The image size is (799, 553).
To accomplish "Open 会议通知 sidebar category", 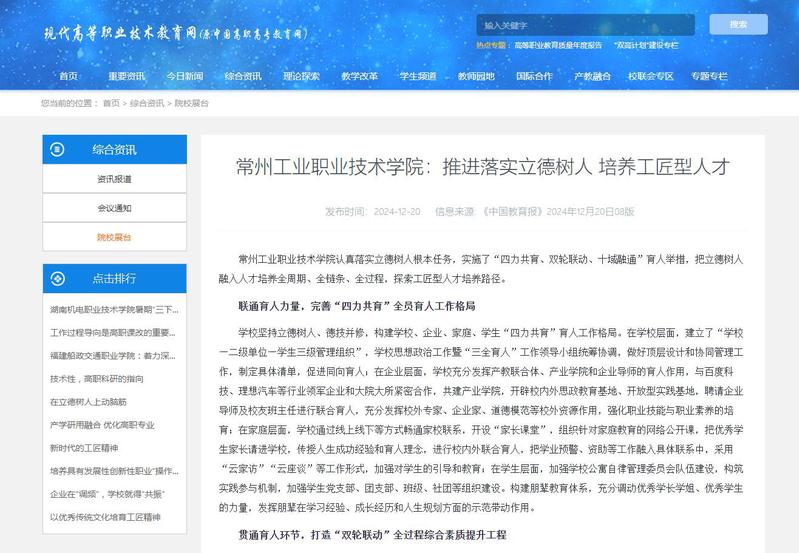I will coord(114,208).
